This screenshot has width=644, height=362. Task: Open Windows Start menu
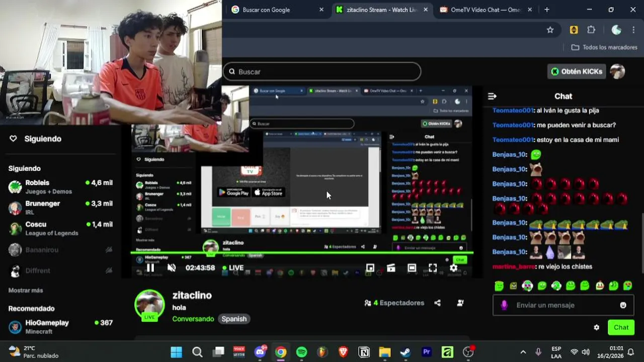[176, 352]
